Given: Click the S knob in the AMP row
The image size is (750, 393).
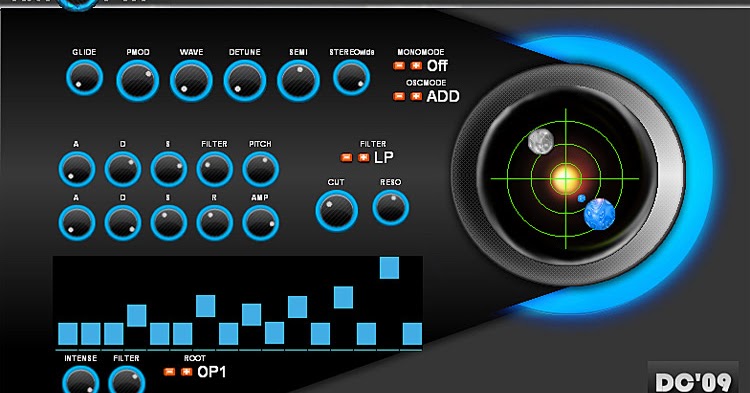Looking at the screenshot, I should click(x=168, y=223).
